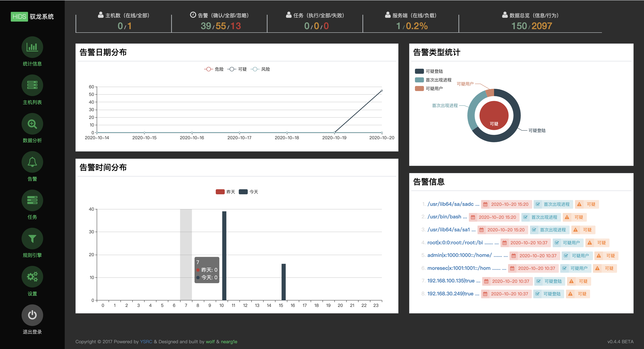Toggle the 风险 series in date chart legend
Viewport: 644px width, 349px height.
[260, 69]
